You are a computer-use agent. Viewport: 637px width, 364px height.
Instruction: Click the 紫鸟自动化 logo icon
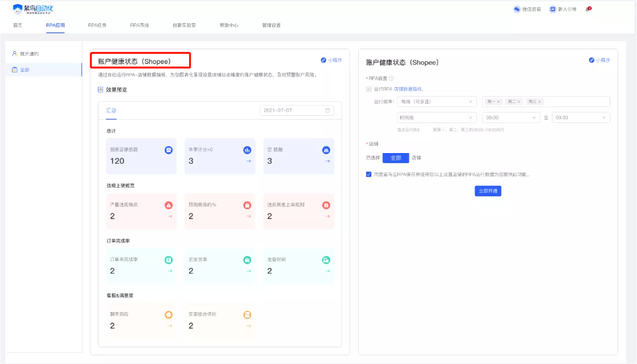tap(17, 9)
